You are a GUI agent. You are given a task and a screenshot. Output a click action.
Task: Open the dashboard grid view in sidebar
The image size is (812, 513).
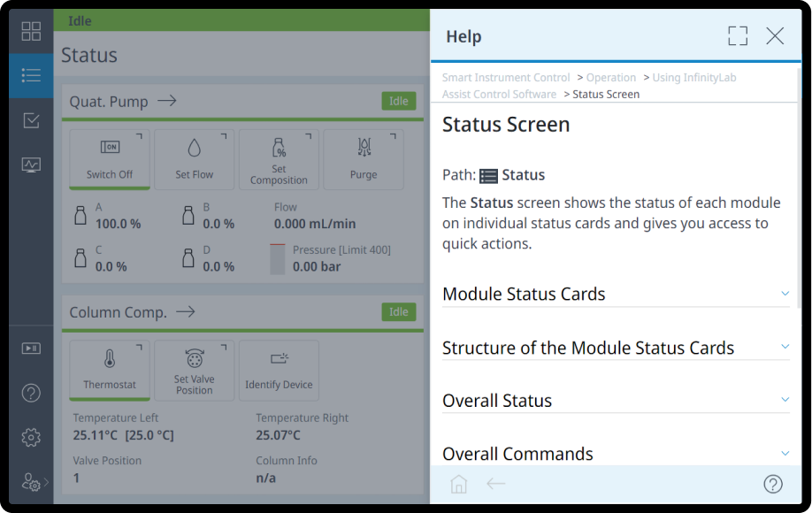[x=31, y=32]
